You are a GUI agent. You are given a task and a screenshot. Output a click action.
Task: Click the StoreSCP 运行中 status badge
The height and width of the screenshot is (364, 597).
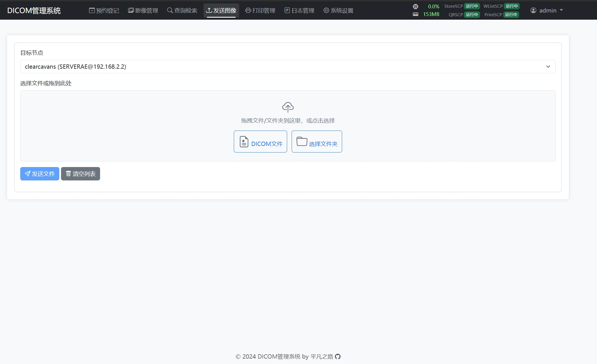(x=472, y=6)
